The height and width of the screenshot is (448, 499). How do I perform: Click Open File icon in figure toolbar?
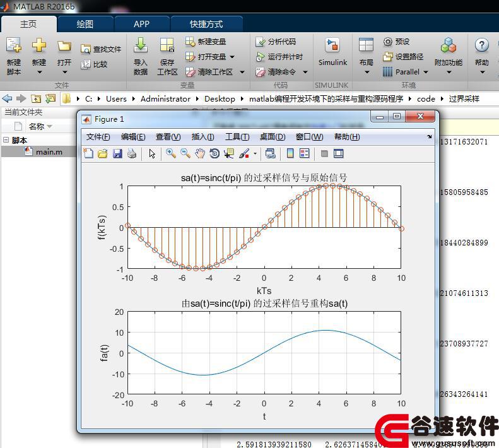(x=102, y=153)
